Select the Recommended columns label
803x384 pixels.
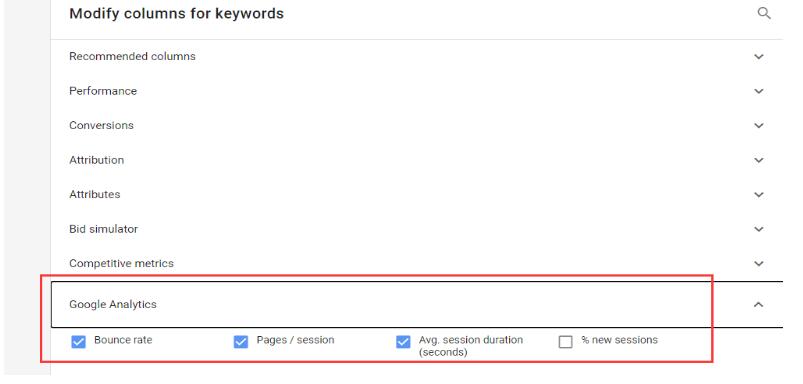pyautogui.click(x=132, y=56)
